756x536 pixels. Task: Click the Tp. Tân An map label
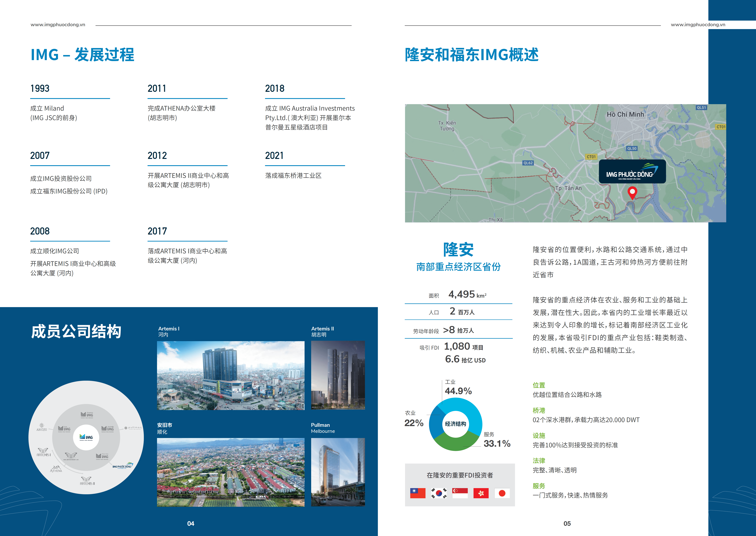(x=569, y=188)
